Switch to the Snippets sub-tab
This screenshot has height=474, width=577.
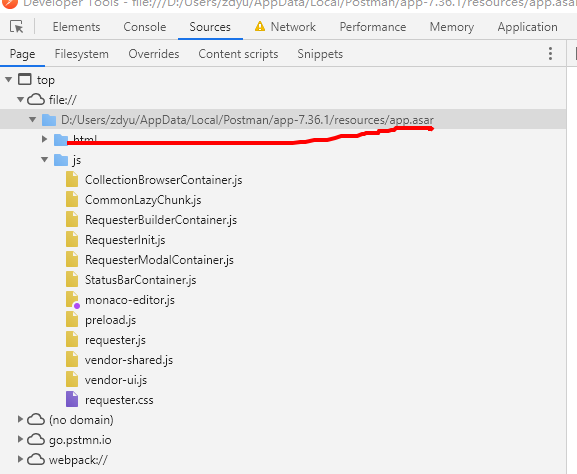pyautogui.click(x=320, y=54)
